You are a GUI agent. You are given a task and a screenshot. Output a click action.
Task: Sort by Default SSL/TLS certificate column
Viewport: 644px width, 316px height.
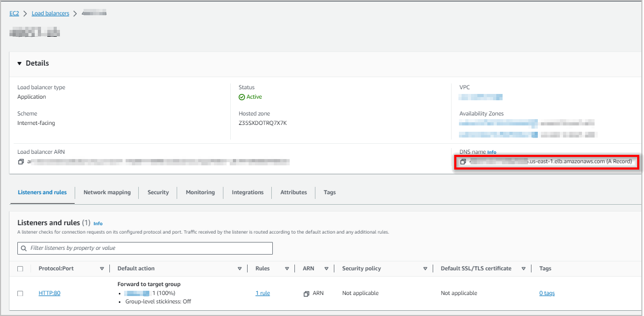(x=524, y=269)
